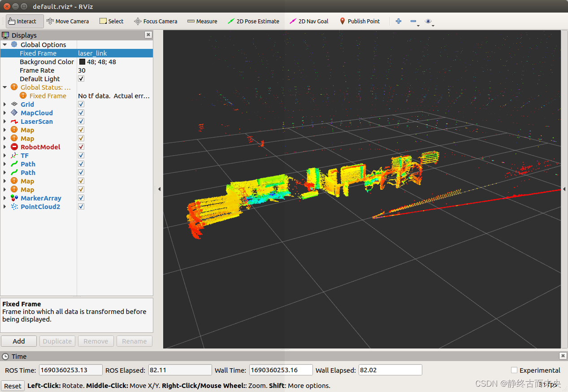Viewport: 568px width, 392px height.
Task: Click the Background Color swatch
Action: pyautogui.click(x=82, y=62)
